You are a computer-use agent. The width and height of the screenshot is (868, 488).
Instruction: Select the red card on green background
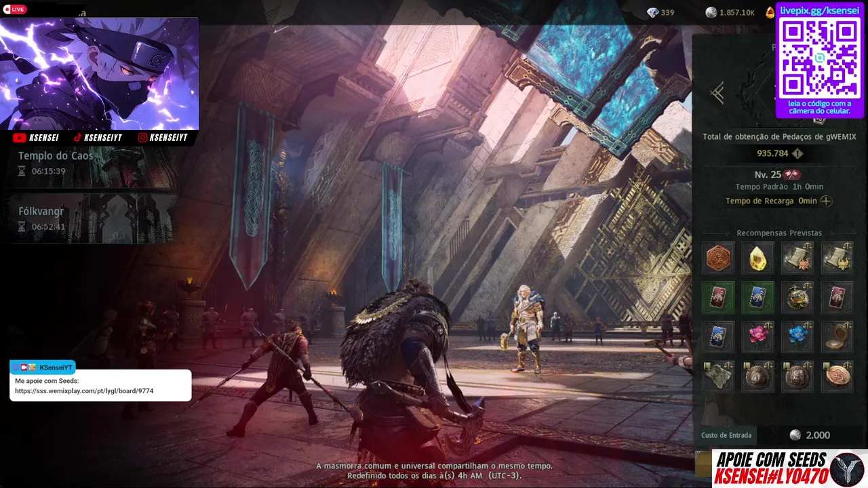click(718, 298)
